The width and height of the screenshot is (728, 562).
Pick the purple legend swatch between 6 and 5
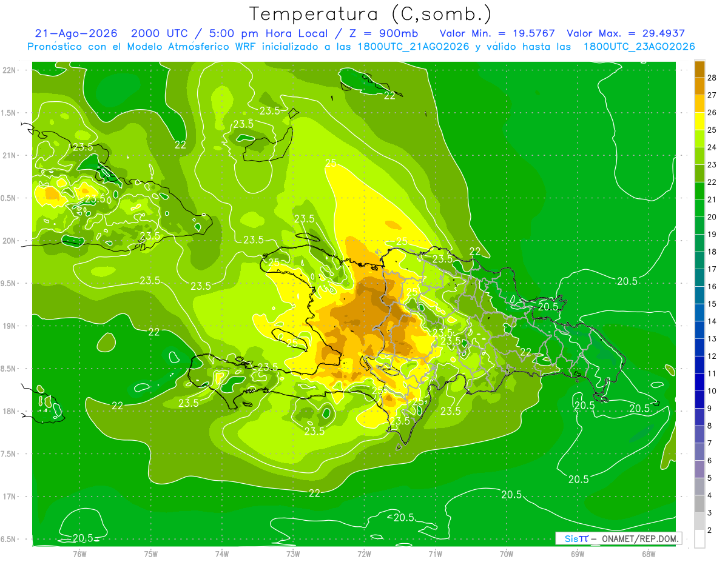click(x=699, y=469)
